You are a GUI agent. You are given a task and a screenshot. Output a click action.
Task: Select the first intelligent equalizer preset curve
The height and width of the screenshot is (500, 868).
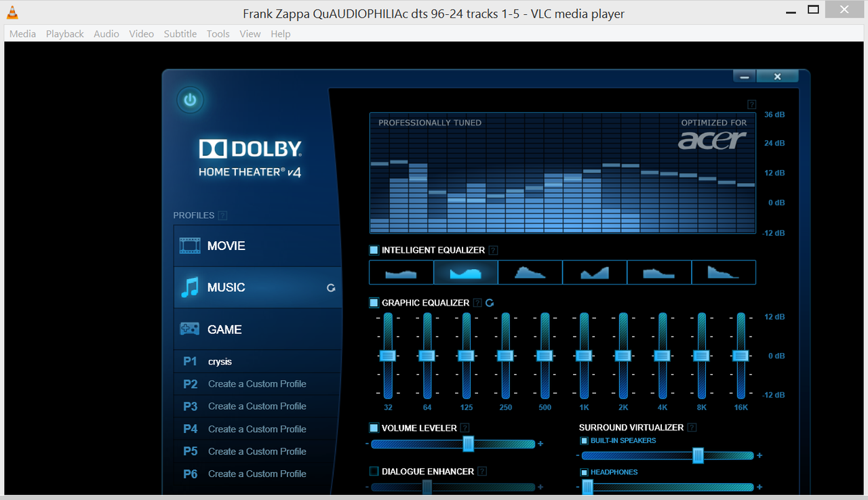(x=401, y=272)
